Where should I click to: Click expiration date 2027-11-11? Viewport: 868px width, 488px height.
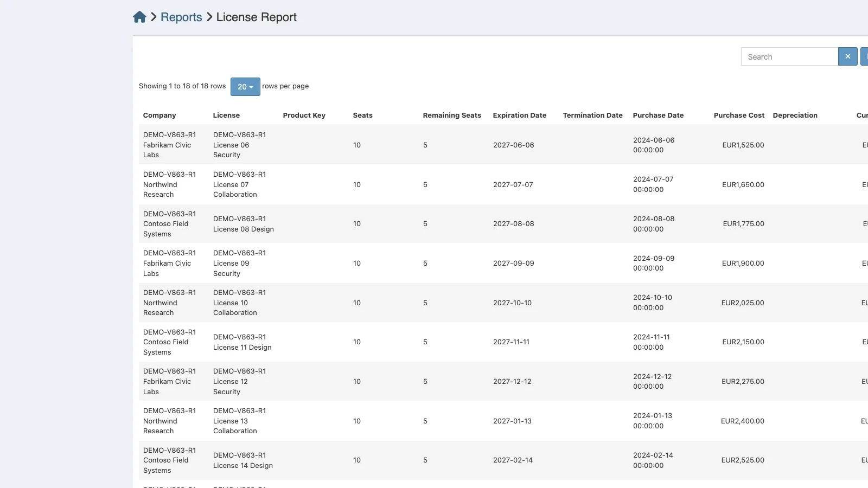[x=512, y=342]
